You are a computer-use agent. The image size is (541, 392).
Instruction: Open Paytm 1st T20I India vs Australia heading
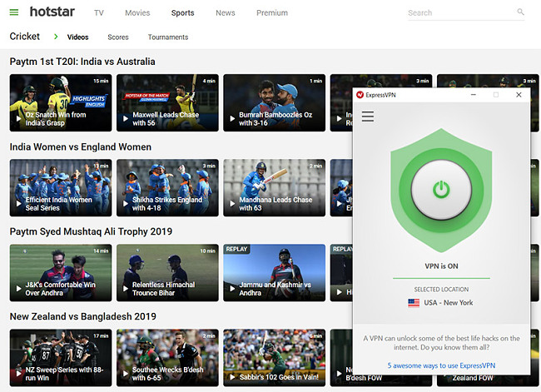point(82,62)
